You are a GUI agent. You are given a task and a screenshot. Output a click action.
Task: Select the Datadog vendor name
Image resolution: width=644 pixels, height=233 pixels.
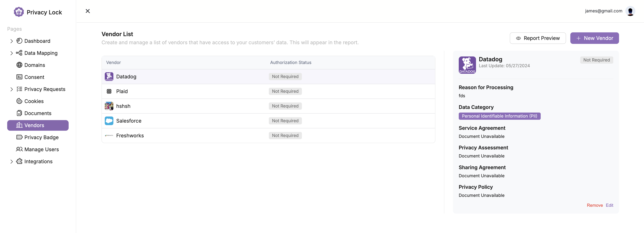click(126, 77)
